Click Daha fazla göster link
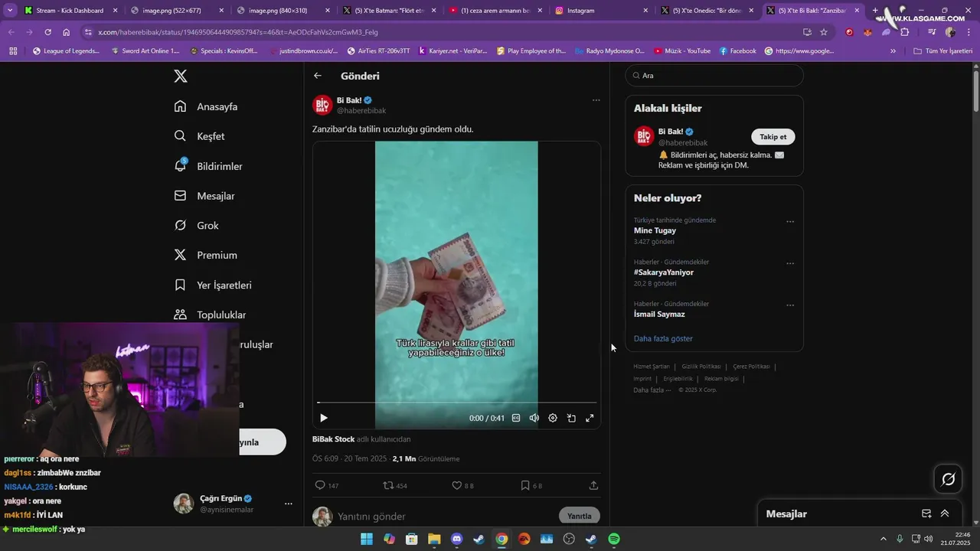 [663, 338]
